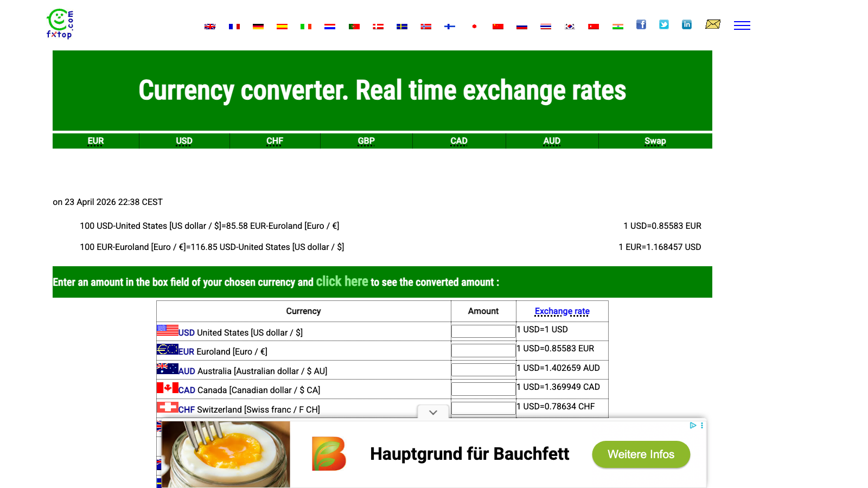The width and height of the screenshot is (868, 488).
Task: Open the Twitter profile icon
Action: (664, 24)
